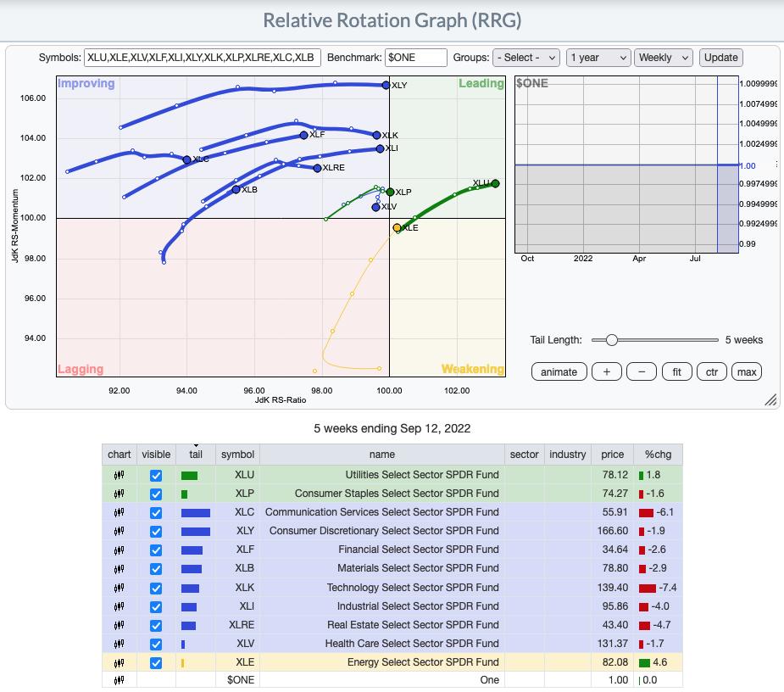Viewport: 784px width, 692px height.
Task: Sort table by industry column header
Action: pyautogui.click(x=568, y=455)
